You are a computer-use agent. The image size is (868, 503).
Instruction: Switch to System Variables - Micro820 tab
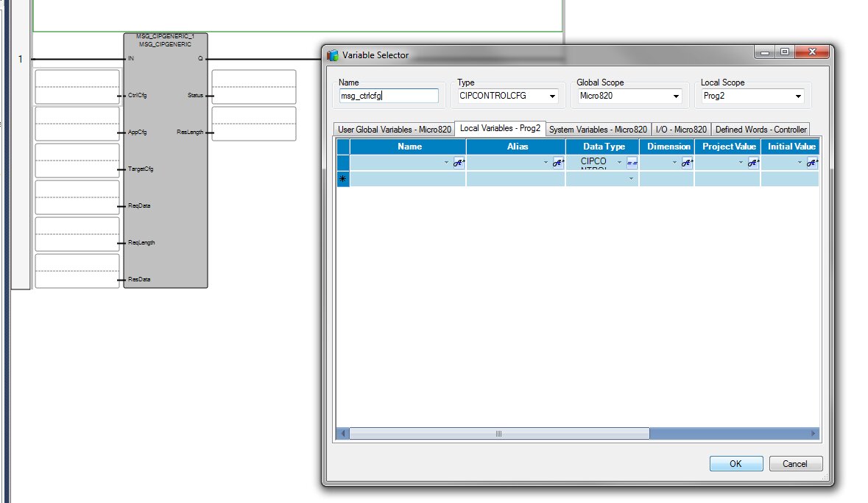pos(598,129)
